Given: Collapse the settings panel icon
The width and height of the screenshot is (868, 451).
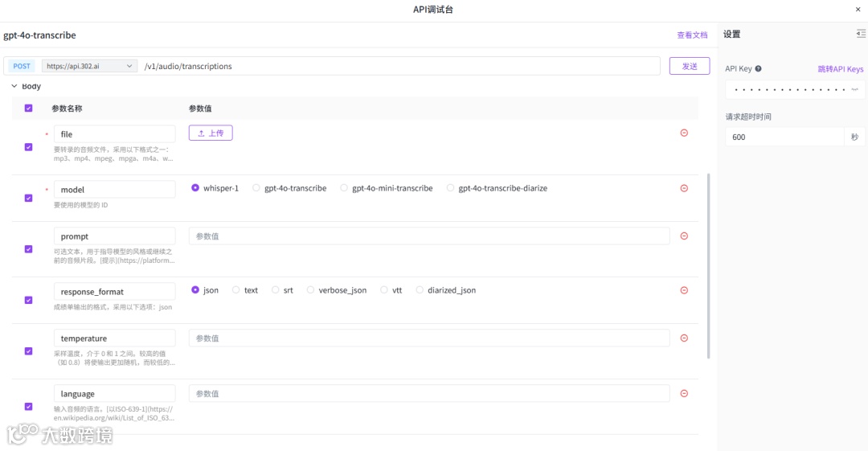Looking at the screenshot, I should 861,34.
